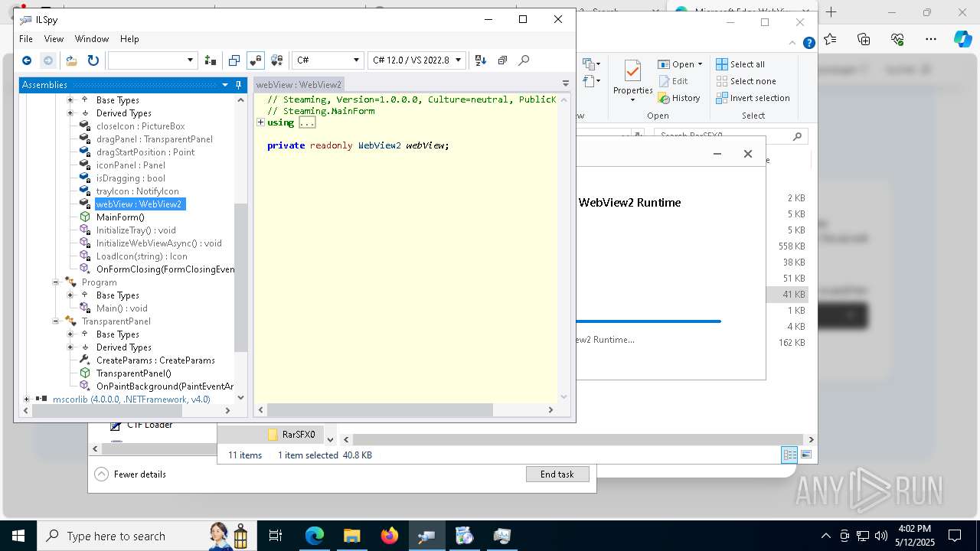Open Manage assembly lists dialog
The image size is (980, 551).
pyautogui.click(x=211, y=60)
